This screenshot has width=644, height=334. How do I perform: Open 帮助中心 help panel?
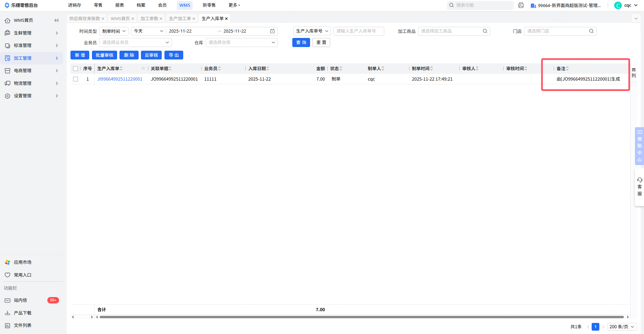[x=640, y=146]
